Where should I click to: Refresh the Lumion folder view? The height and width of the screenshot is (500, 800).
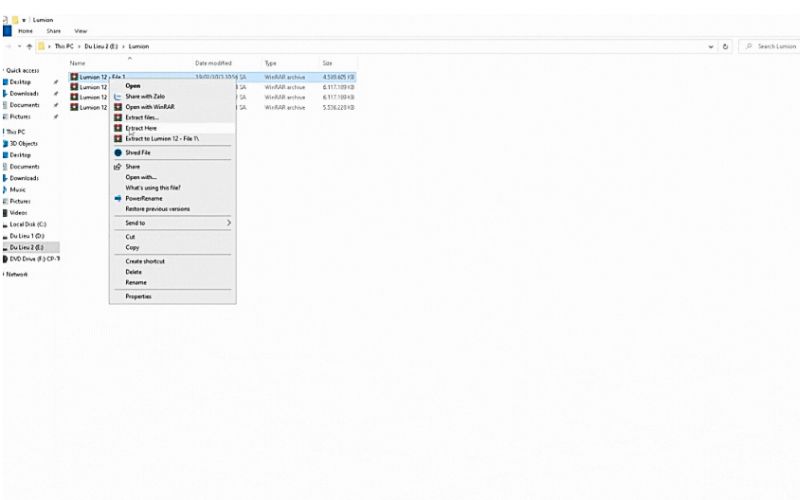(x=725, y=46)
